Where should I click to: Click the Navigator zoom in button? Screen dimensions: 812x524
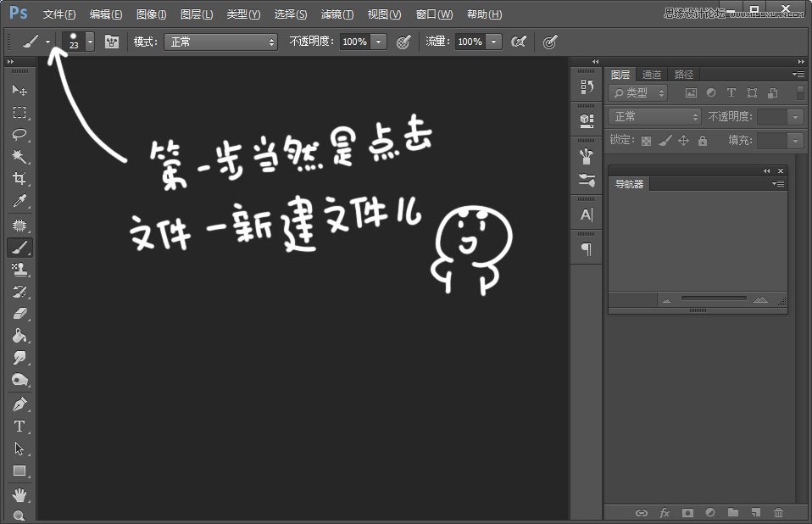click(x=760, y=300)
